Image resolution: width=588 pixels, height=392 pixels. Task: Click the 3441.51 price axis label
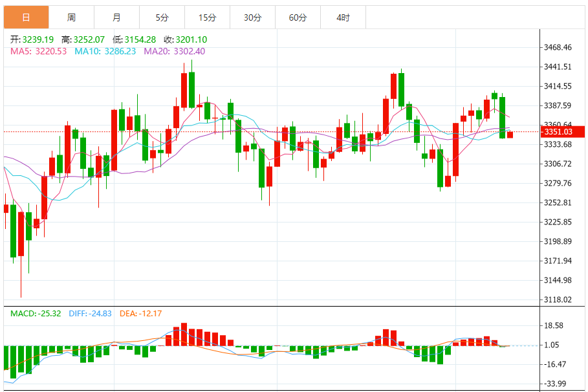[x=558, y=67]
